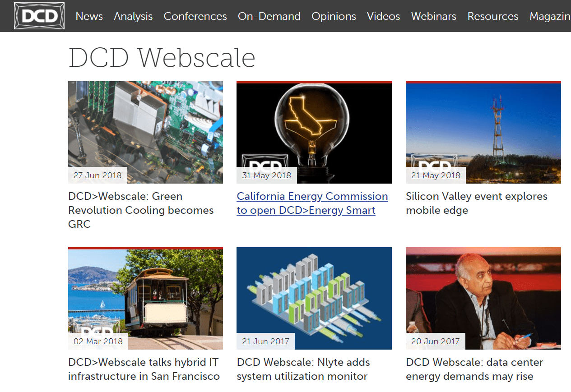571x392 pixels.
Task: Select Resources in the top menu
Action: 492,16
